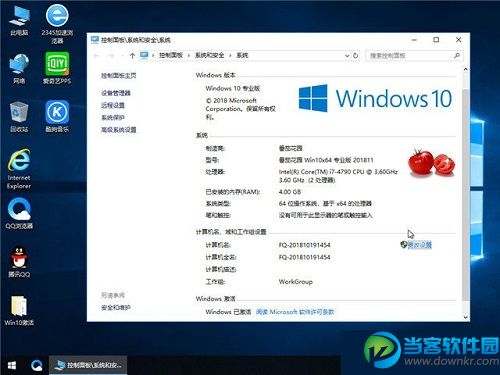Open the Network desktop icon

pyautogui.click(x=19, y=68)
